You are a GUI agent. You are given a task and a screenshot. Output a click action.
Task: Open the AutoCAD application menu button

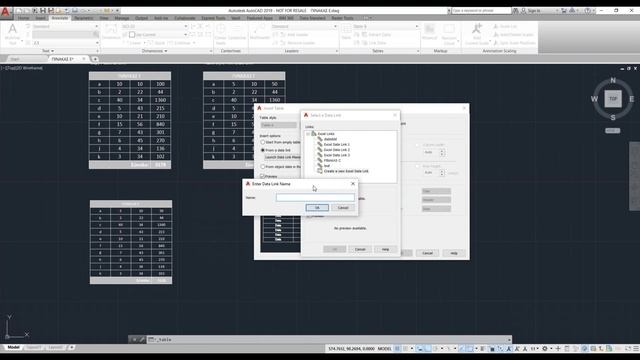[5, 11]
